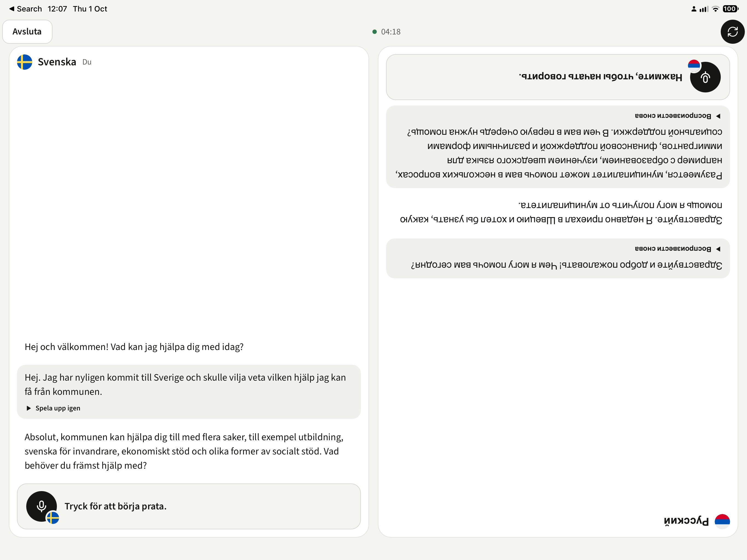Go back to Search
Screen dimensions: 747x560
(25, 9)
